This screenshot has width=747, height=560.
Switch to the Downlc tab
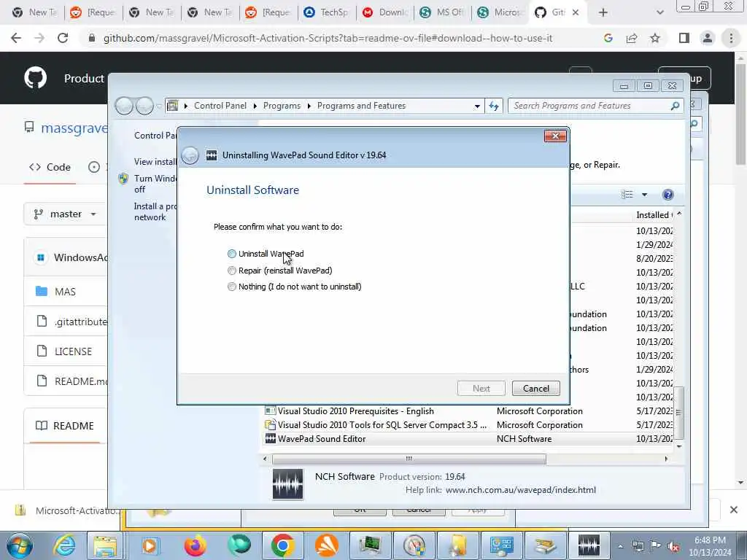point(385,12)
